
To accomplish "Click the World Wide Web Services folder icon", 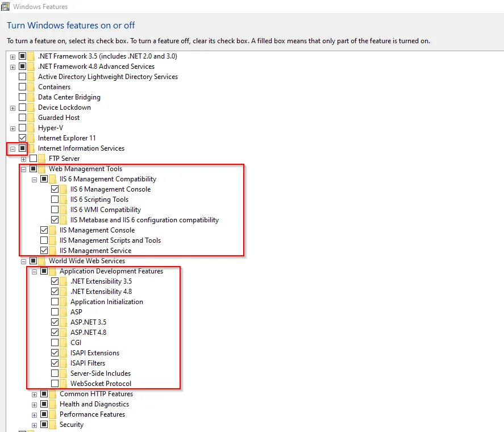I will click(x=42, y=261).
